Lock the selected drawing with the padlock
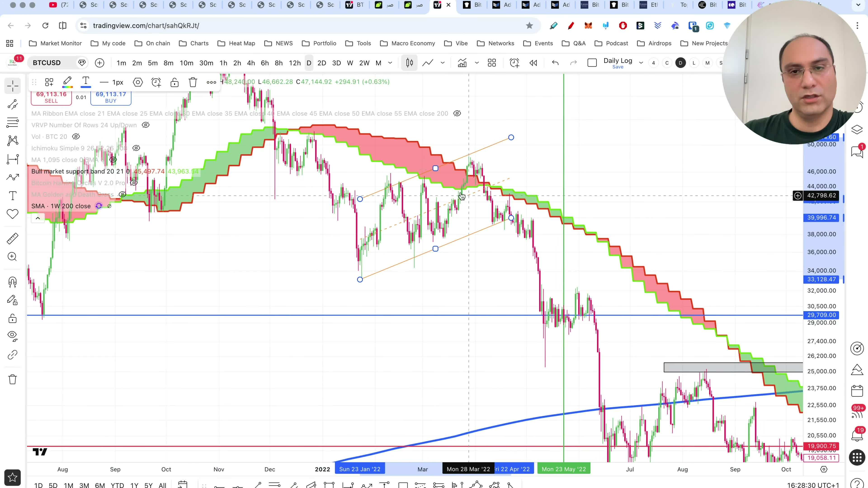Viewport: 868px width, 488px height. (174, 82)
